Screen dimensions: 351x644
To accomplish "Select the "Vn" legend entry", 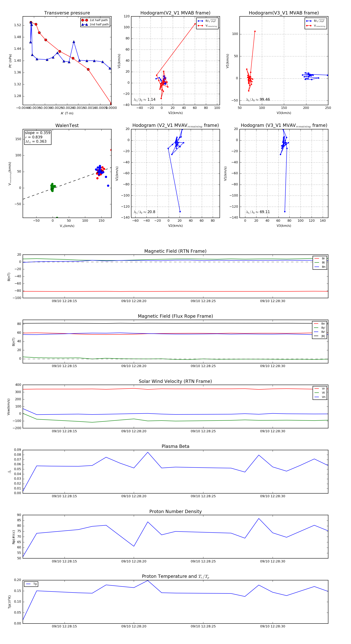I will point(320,397).
